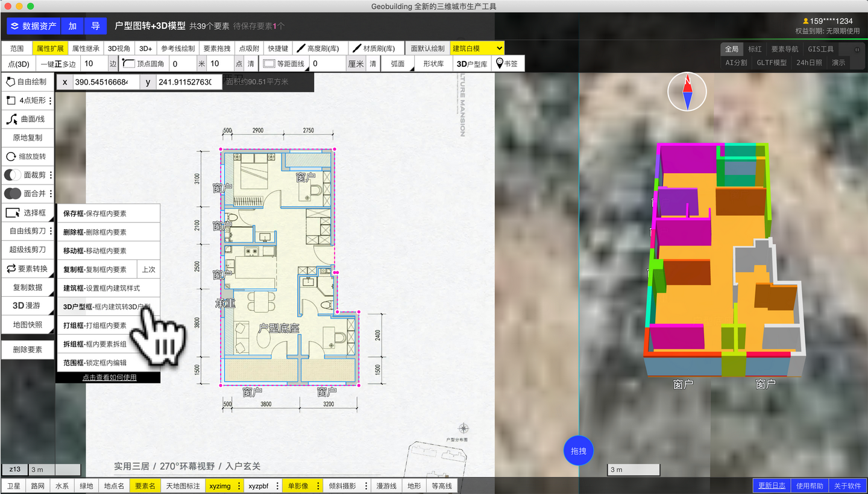The image size is (868, 494).
Task: Select the 自由绘制 free draw tool
Action: pyautogui.click(x=28, y=82)
